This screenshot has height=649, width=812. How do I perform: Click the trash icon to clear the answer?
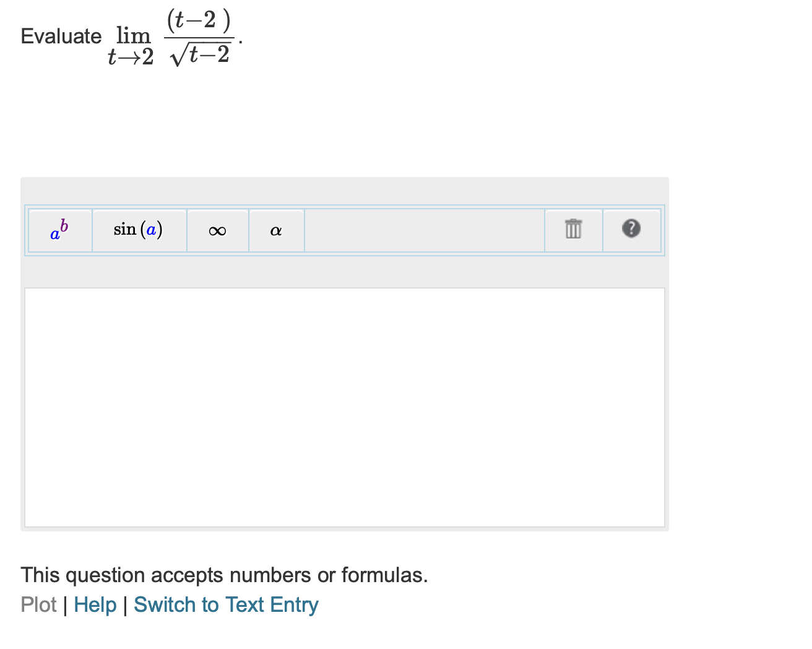coord(572,230)
